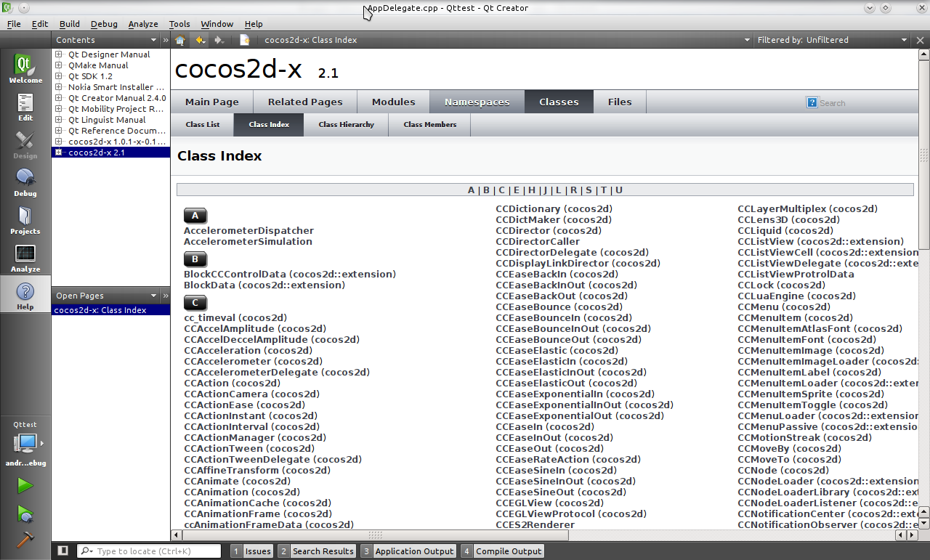Open the Projects mode
Image resolution: width=930 pixels, height=560 pixels.
tap(25, 220)
